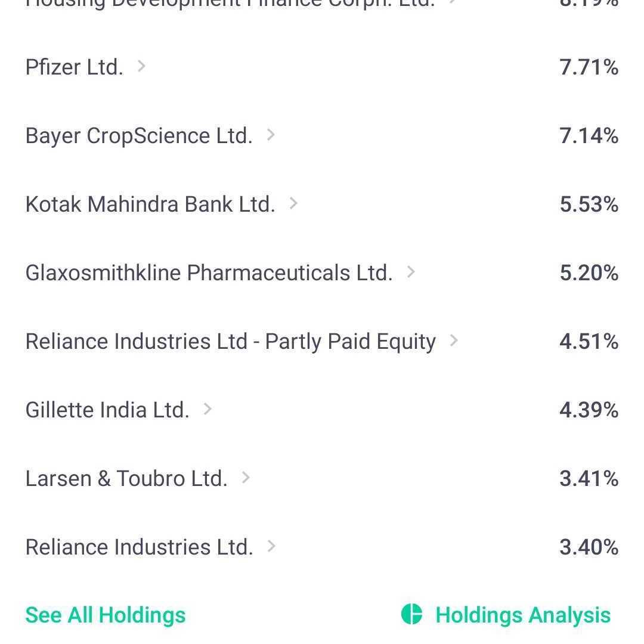
Task: Open the Pfizer Ltd. holding name
Action: (x=75, y=67)
